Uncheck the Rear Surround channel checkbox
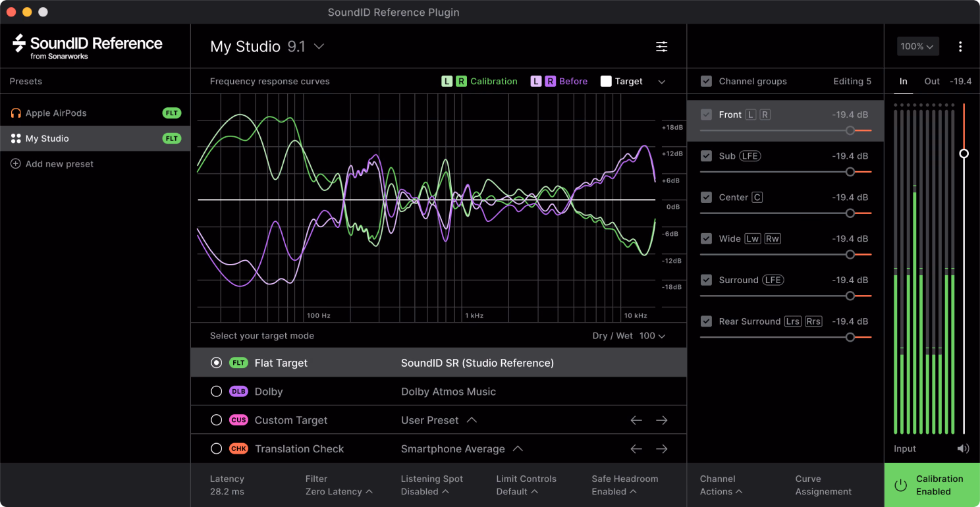Screen dimensions: 980x507 pos(707,321)
